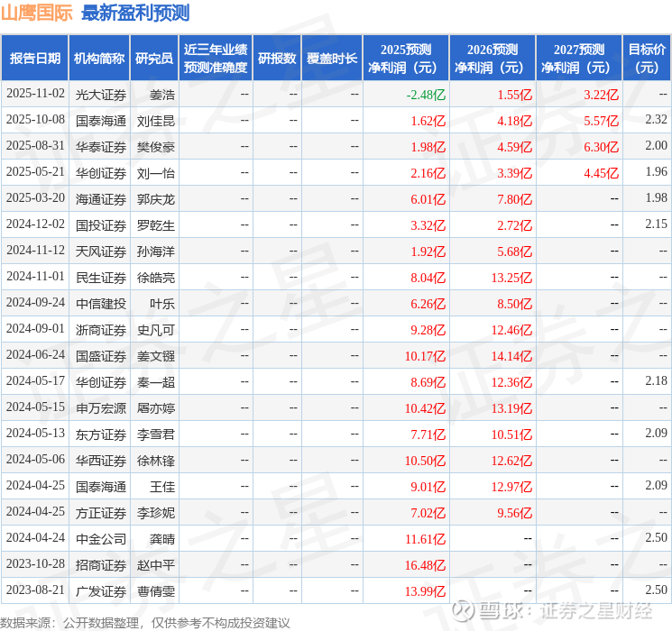Click 华西证券 institution cell
Screen dimensions: 672x631
(101, 460)
